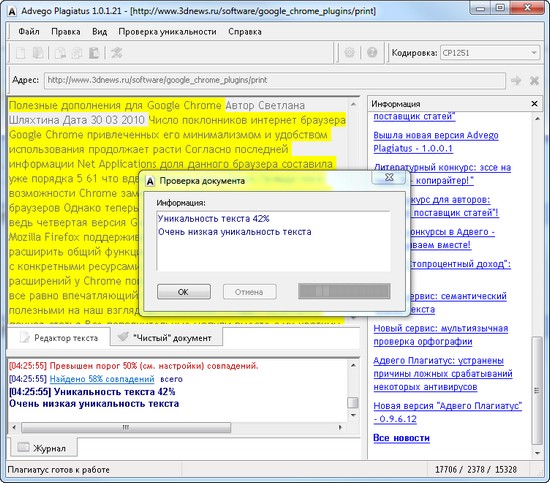Click the Все новости link
This screenshot has height=483, width=550.
(401, 438)
